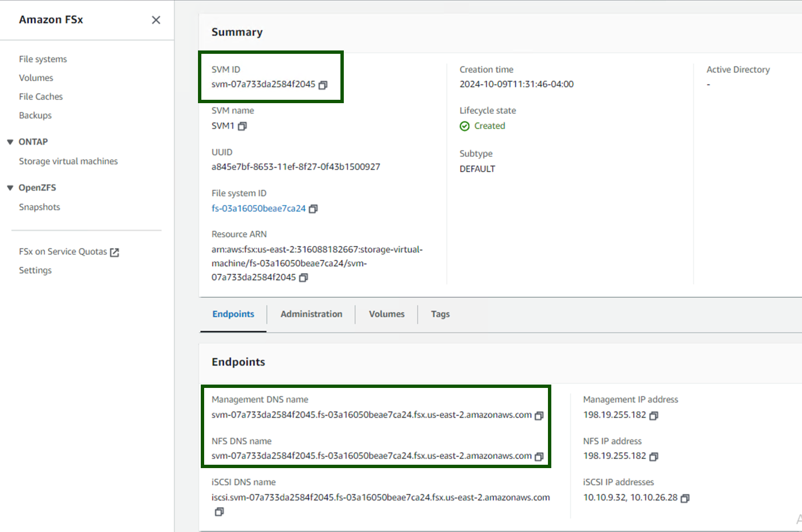Click the Active Directory heading
The image size is (802, 532).
[x=738, y=70]
